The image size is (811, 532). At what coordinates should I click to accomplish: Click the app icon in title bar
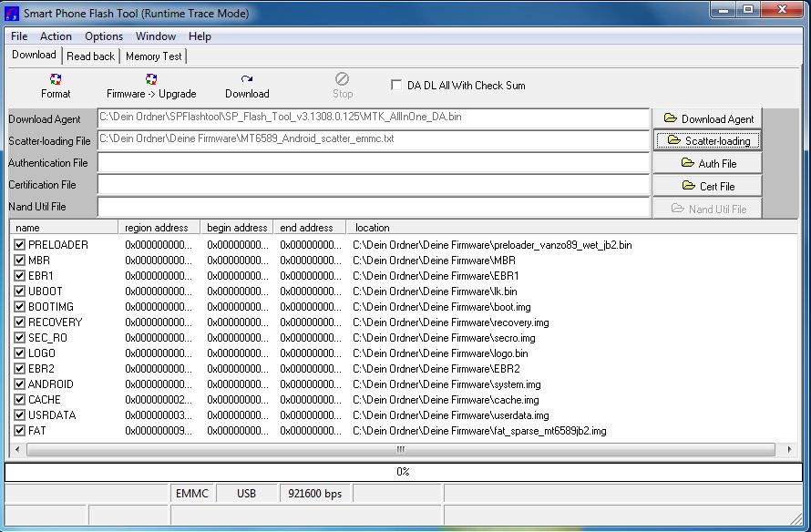click(13, 13)
